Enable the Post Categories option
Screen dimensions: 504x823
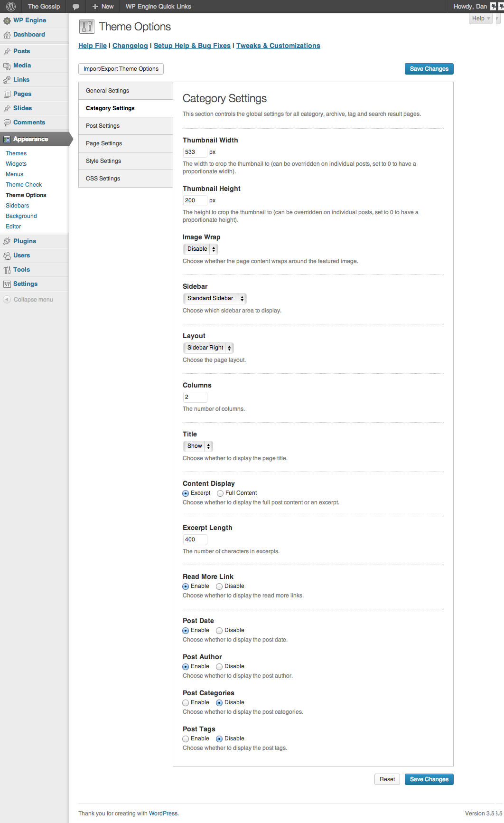coord(186,703)
